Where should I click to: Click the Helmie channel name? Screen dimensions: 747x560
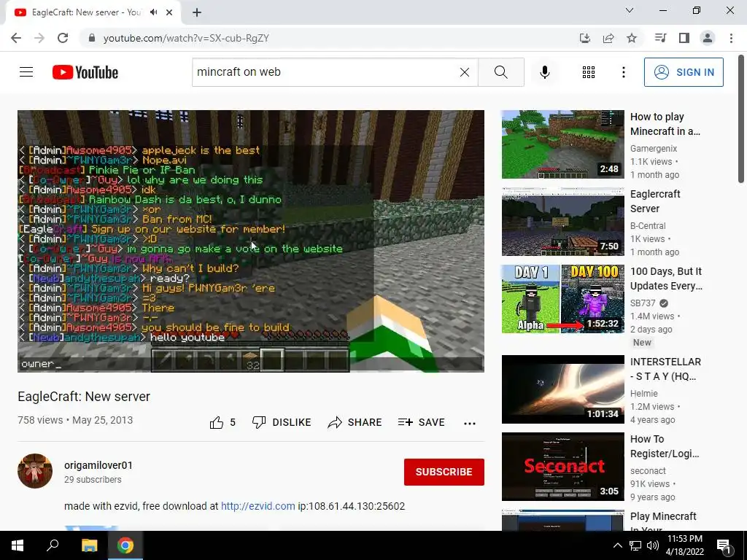[x=643, y=393]
